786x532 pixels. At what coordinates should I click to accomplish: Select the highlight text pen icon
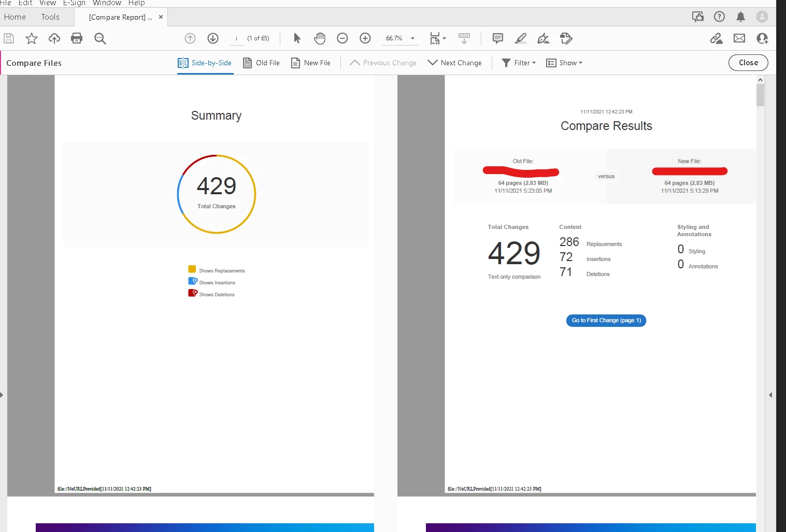[x=521, y=38]
